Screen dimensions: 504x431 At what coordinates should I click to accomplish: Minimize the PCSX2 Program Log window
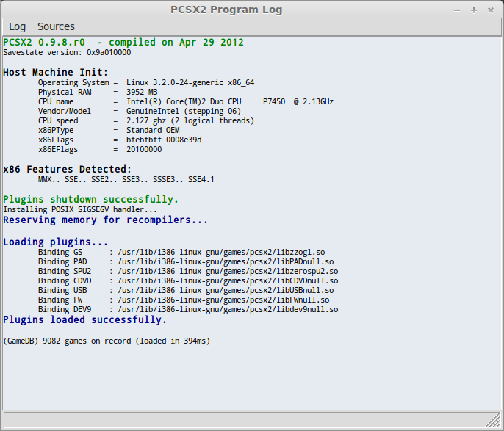(x=458, y=10)
